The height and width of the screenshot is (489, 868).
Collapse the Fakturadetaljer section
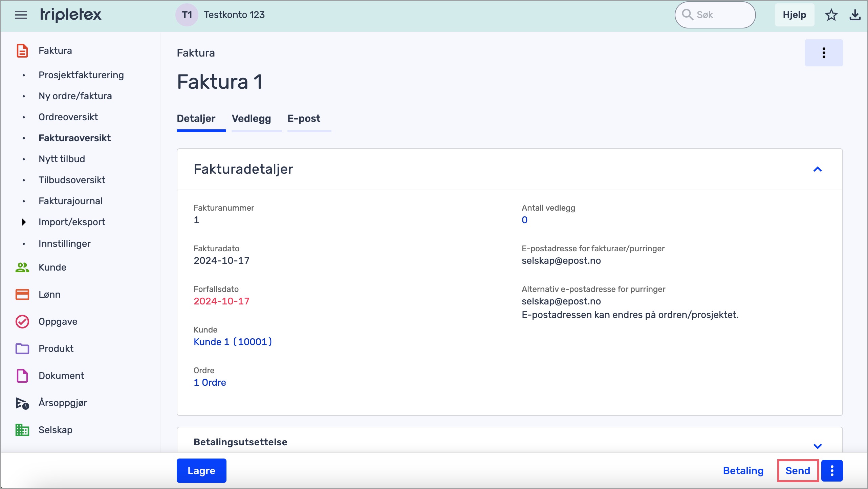[818, 169]
